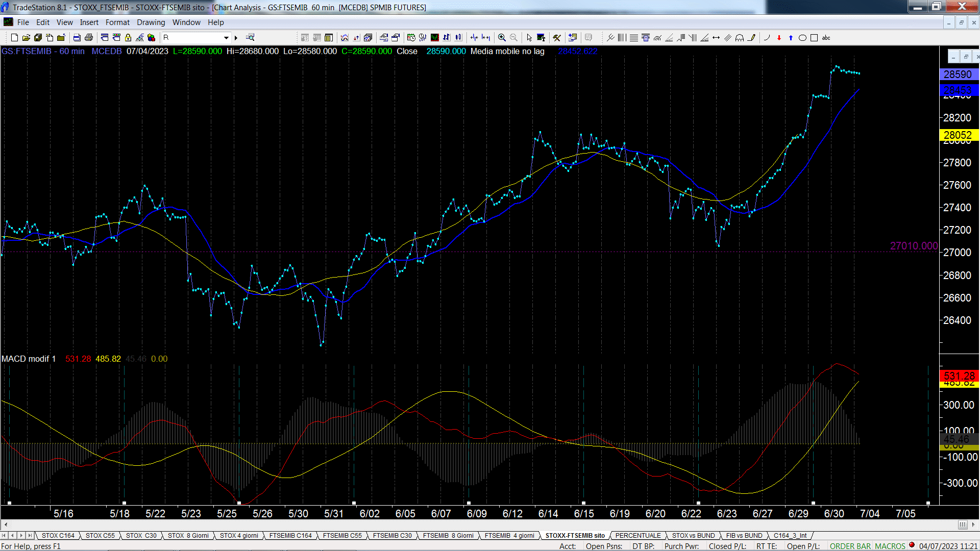
Task: Click the MACROS status button
Action: (x=890, y=546)
